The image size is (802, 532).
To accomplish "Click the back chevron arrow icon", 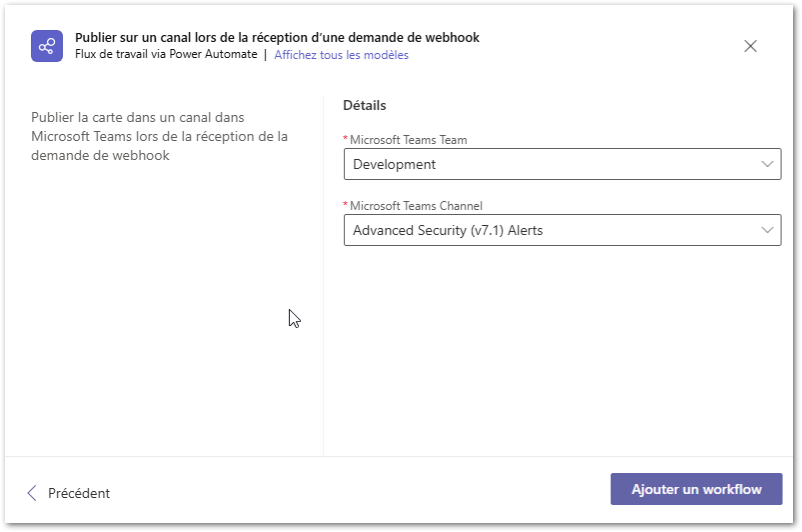I will 32,493.
